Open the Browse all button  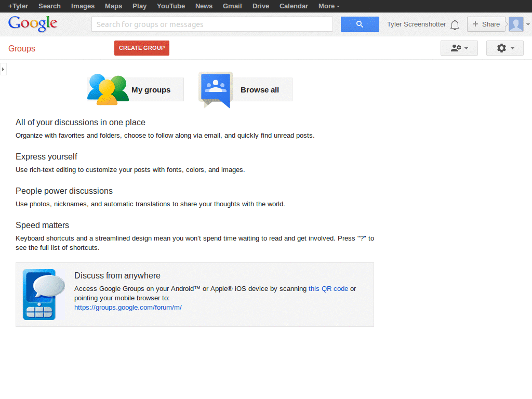click(246, 89)
